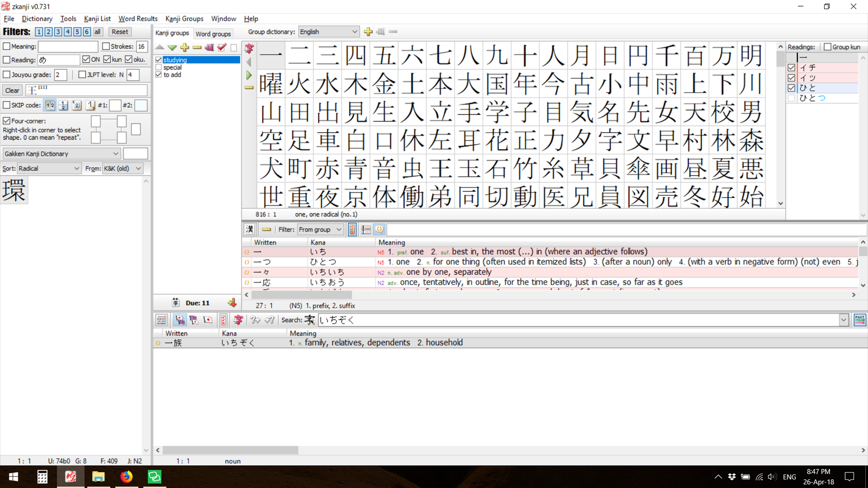Open the Group dictionary English dropdown
868x488 pixels.
329,32
